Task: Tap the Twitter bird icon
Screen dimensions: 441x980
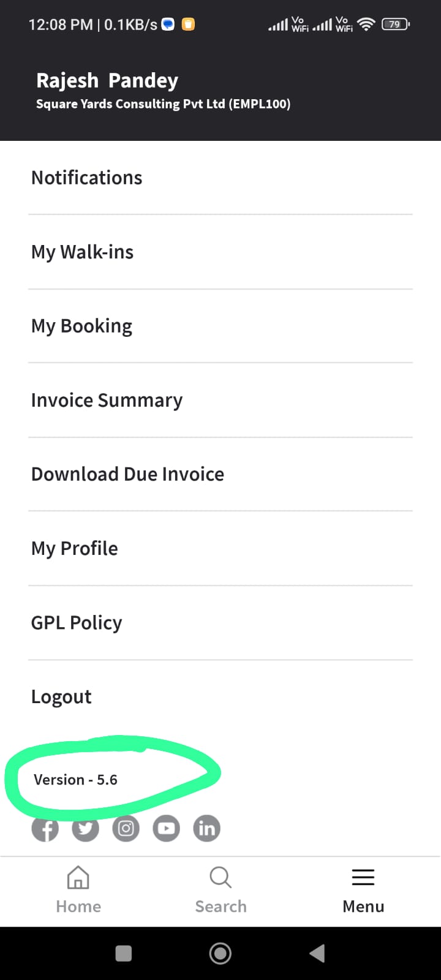Action: (85, 829)
